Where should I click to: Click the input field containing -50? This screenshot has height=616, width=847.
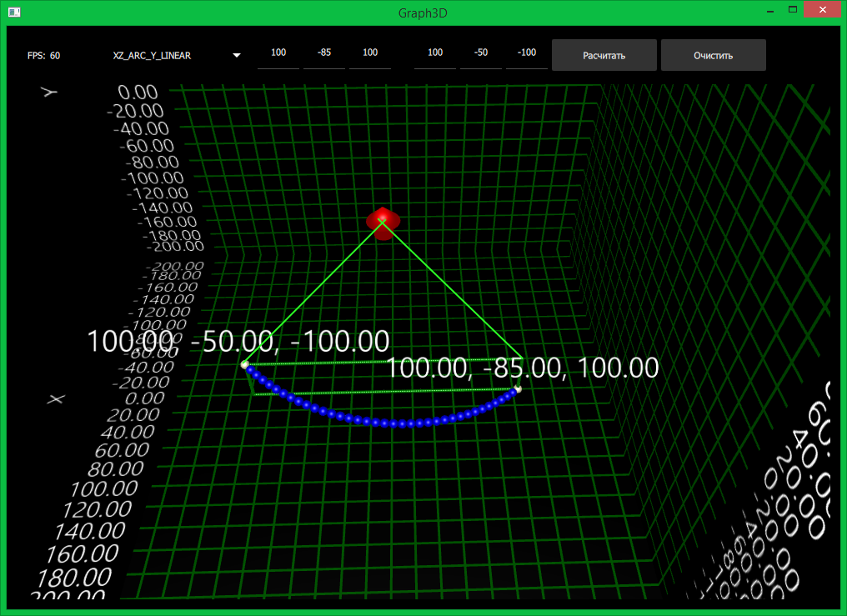(x=481, y=54)
